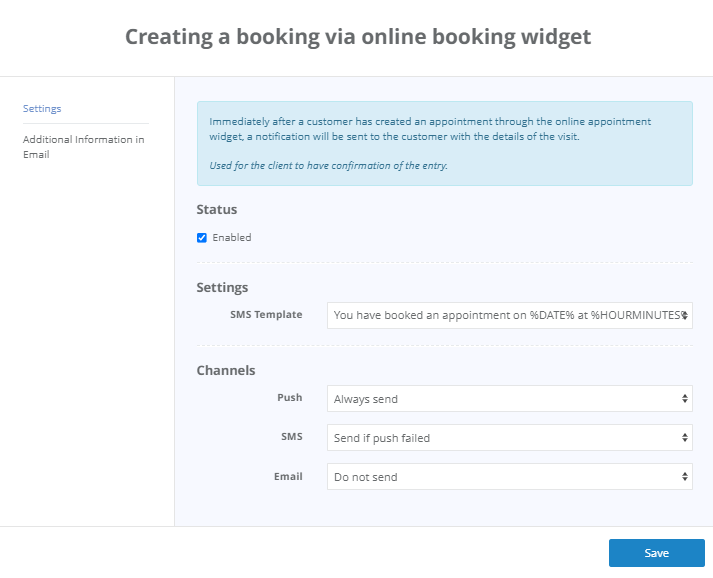
Task: Click the 'Creating a booking' page title
Action: tap(357, 37)
